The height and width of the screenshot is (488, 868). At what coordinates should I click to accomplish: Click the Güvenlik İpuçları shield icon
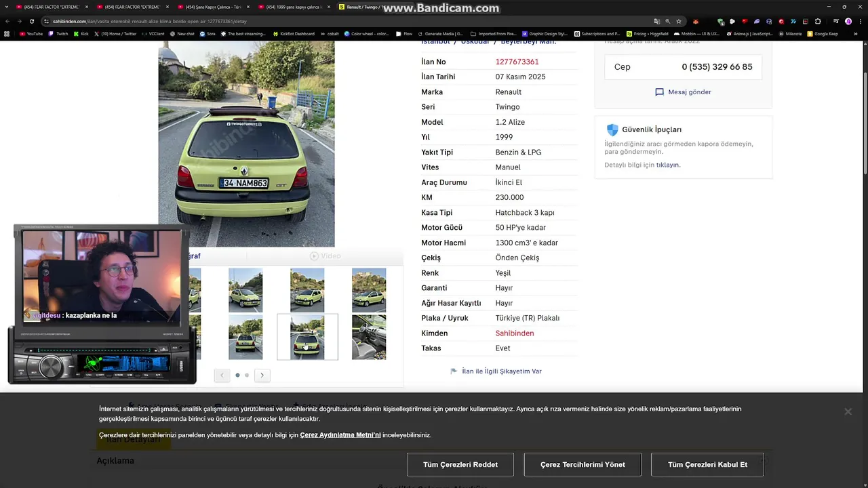coord(612,129)
